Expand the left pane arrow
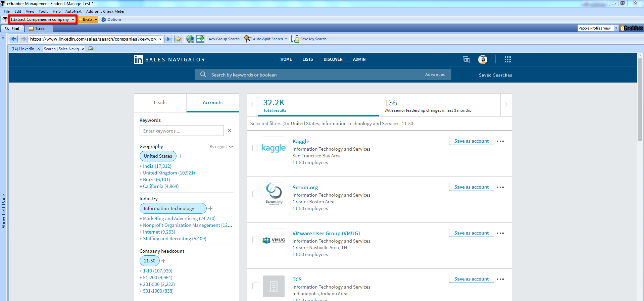Viewport: 644px width, 301px height. tap(3, 38)
